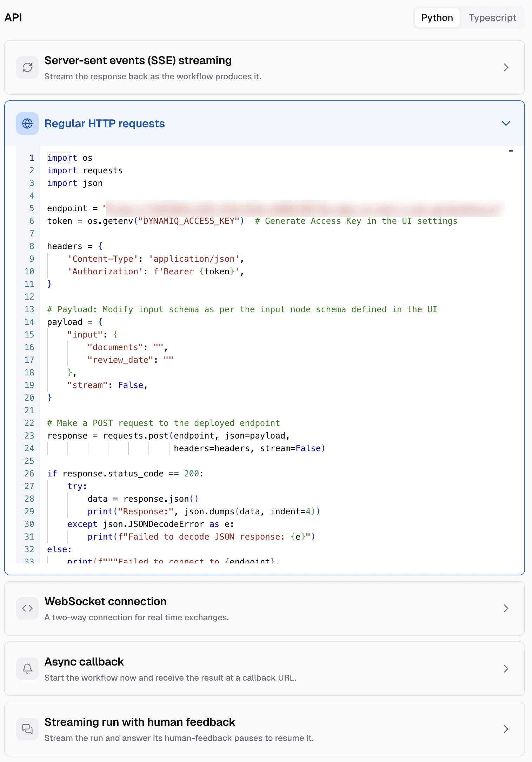Click the status code value 200

coord(191,474)
